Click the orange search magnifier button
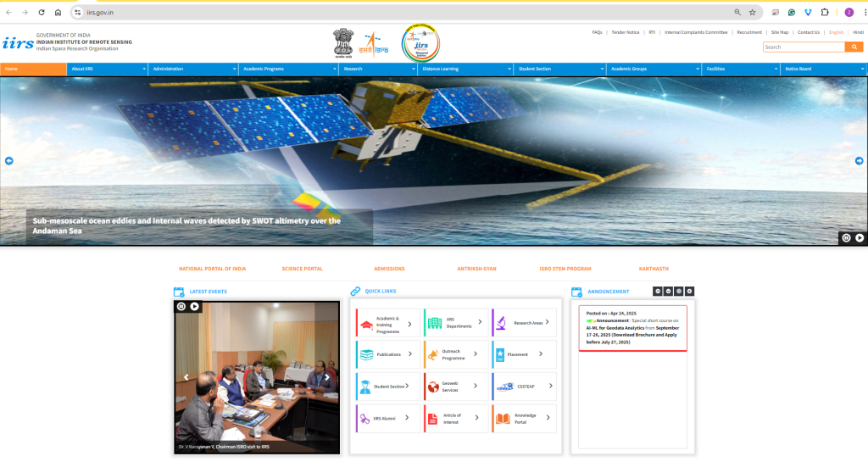 click(x=854, y=47)
